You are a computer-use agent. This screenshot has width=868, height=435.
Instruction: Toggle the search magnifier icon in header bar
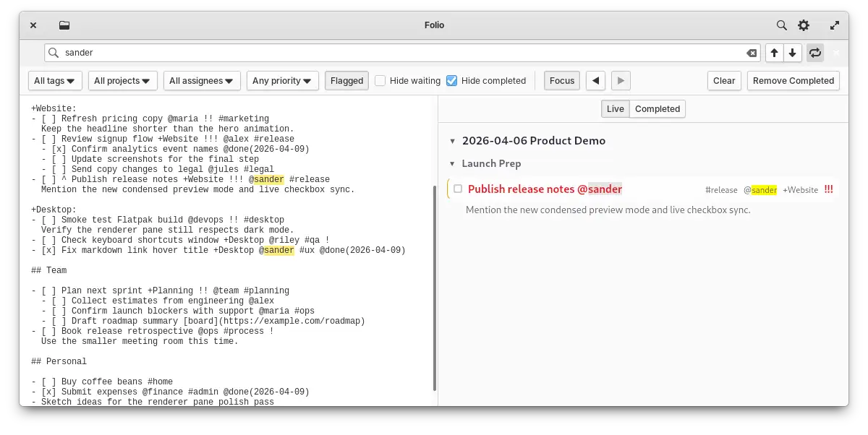pyautogui.click(x=782, y=25)
